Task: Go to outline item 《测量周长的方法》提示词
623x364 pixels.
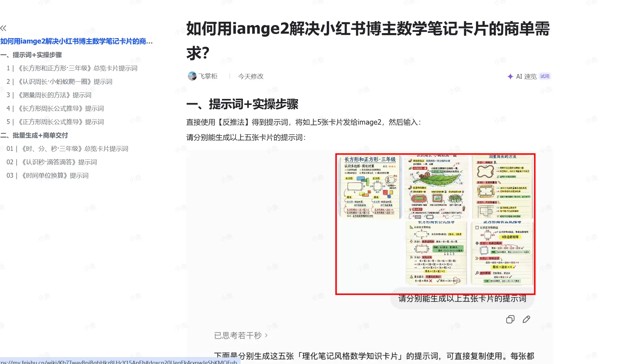Action: pos(49,95)
